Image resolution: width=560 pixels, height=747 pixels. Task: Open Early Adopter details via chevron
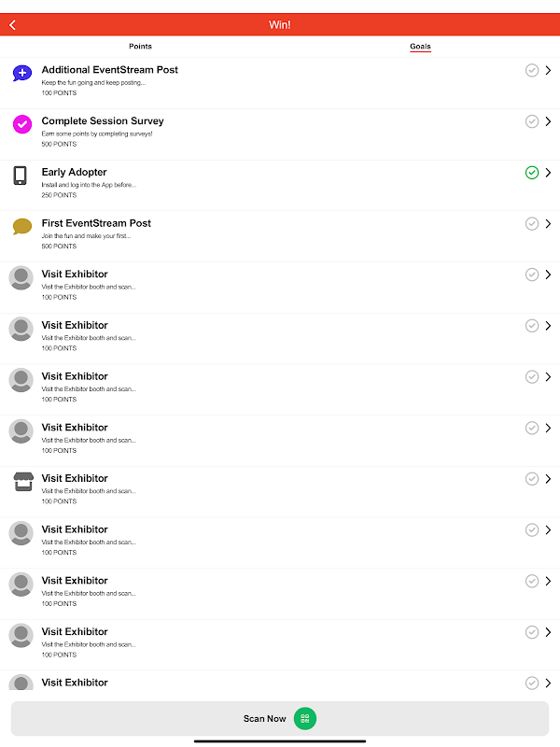[x=548, y=173]
